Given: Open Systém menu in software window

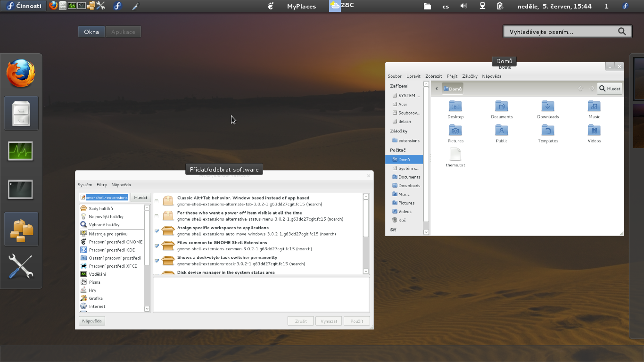Looking at the screenshot, I should 85,185.
